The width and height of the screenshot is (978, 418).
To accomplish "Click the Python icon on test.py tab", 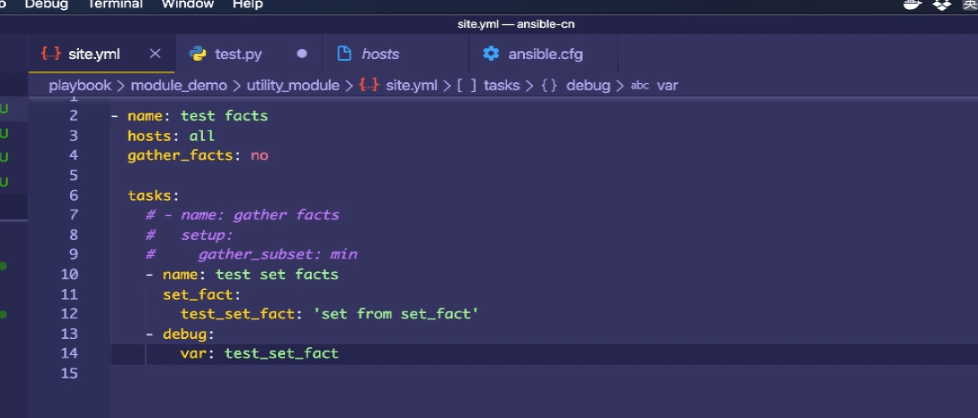I will [198, 54].
